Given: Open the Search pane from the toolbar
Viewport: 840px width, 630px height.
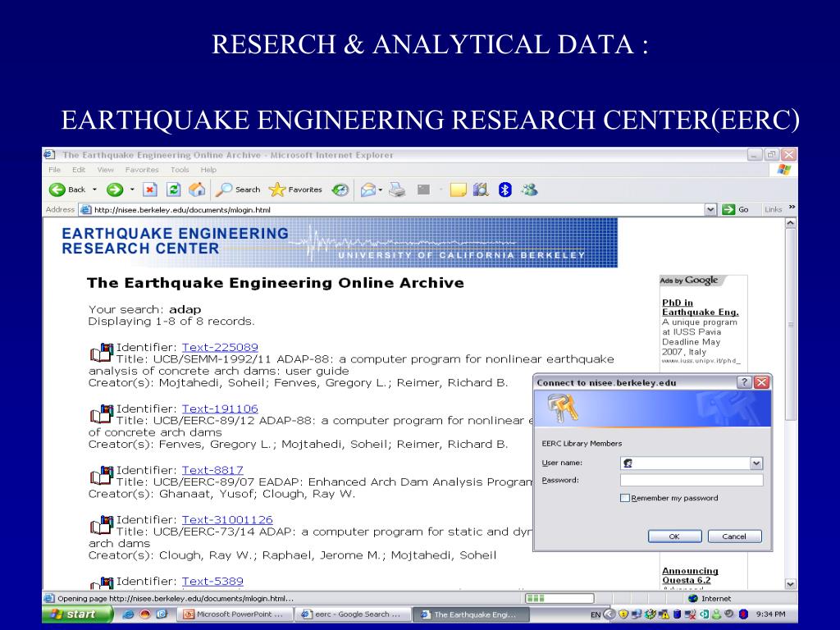Looking at the screenshot, I should [x=238, y=189].
